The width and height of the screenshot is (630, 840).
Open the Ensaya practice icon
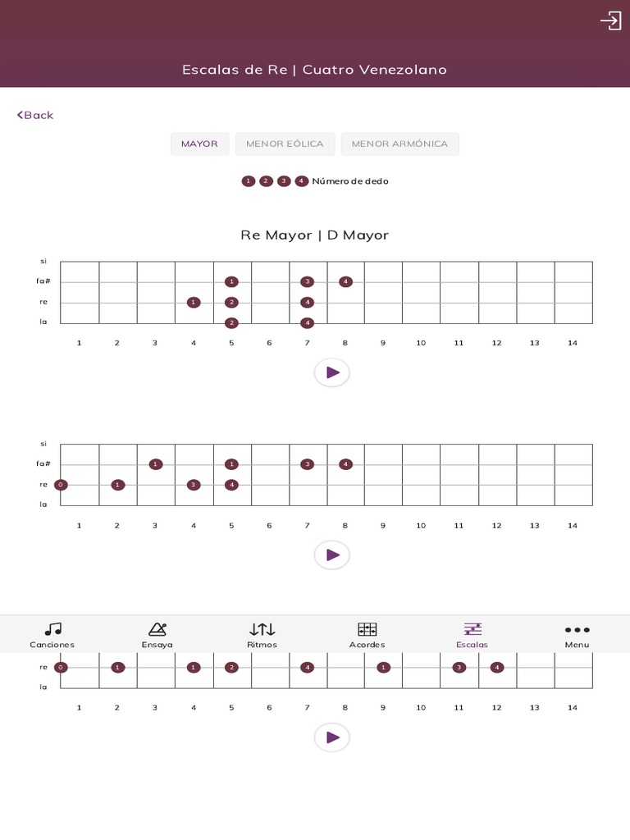(x=157, y=629)
